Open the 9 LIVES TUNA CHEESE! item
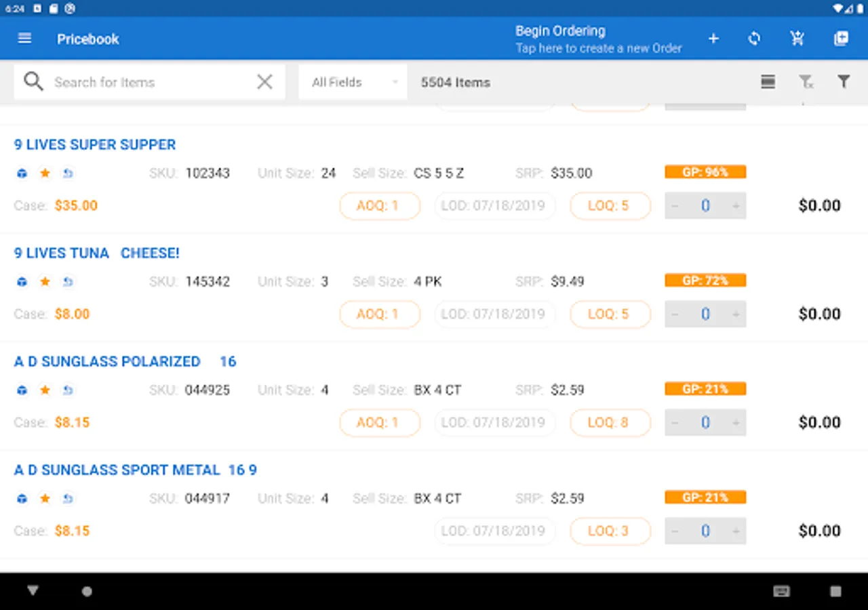This screenshot has height=610, width=868. tap(97, 253)
